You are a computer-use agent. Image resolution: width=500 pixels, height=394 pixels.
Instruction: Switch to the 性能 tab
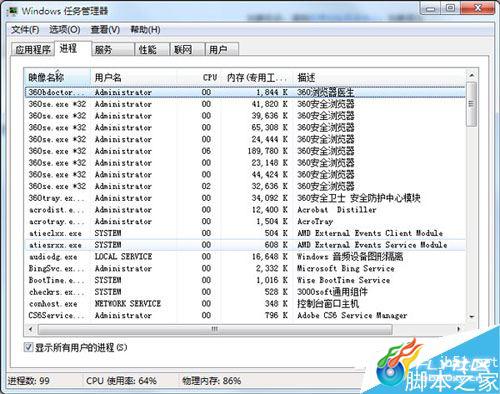[x=152, y=50]
